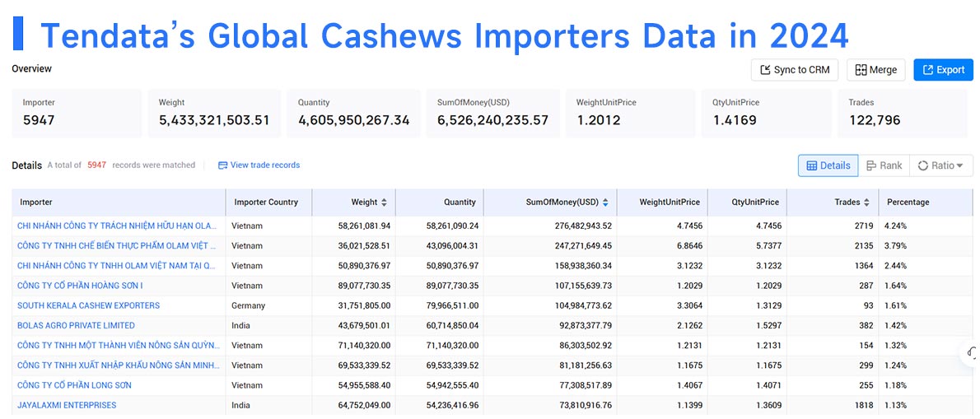
Task: Open BOLAS AGRO PRIVATE LIMITED link
Action: click(x=76, y=325)
